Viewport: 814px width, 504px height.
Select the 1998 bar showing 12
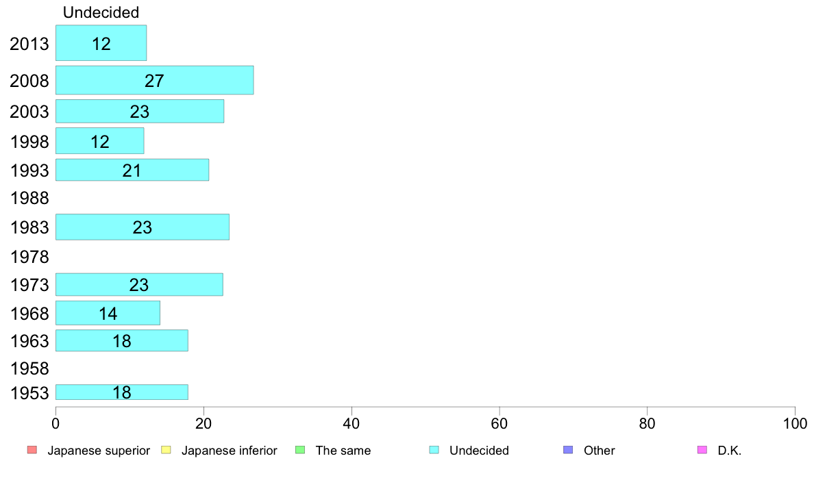pos(99,141)
